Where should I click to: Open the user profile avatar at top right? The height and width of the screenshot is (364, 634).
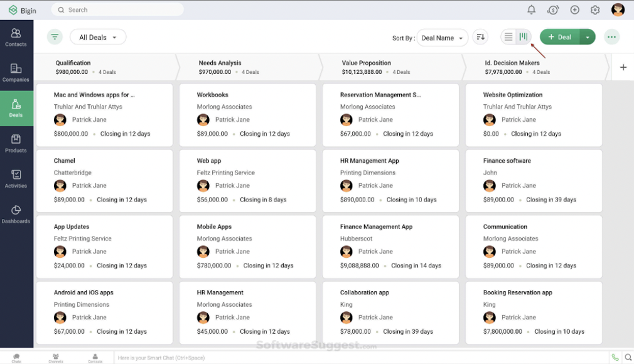pos(618,10)
